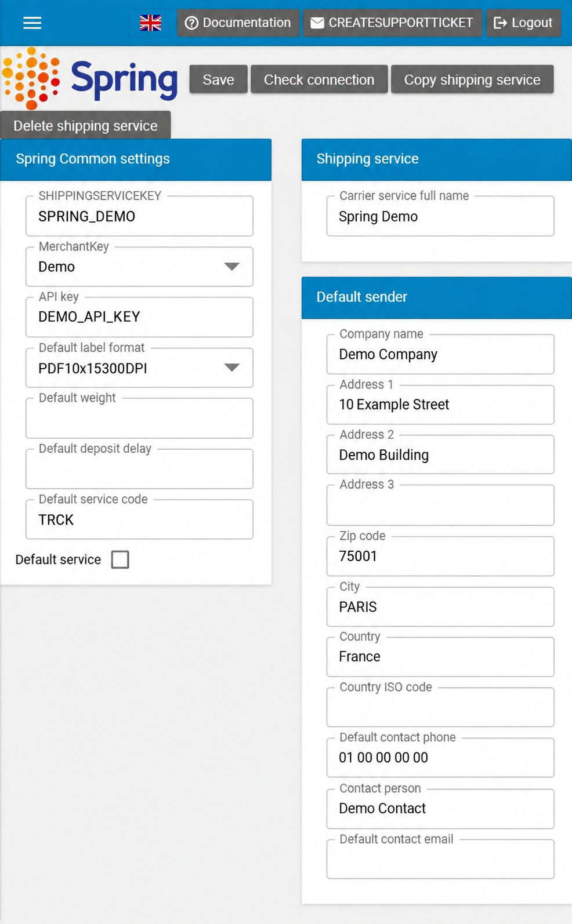The width and height of the screenshot is (572, 924).
Task: Delete shipping service
Action: 85,125
